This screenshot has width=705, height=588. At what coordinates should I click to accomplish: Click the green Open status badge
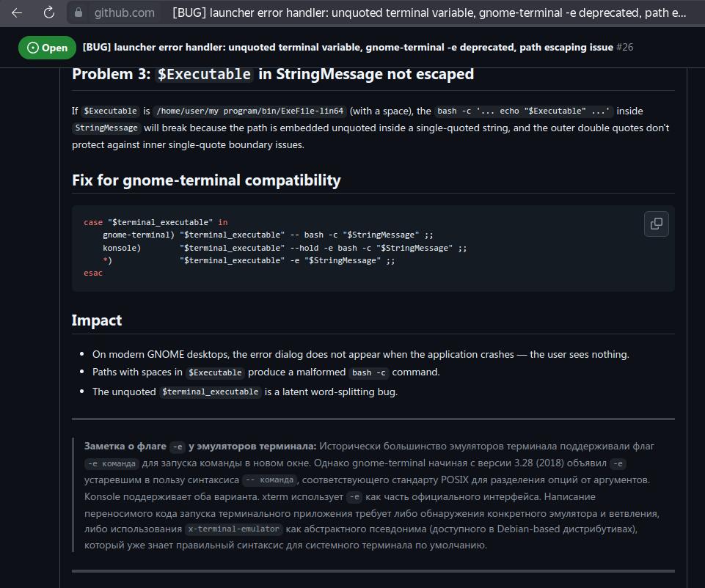pos(47,48)
